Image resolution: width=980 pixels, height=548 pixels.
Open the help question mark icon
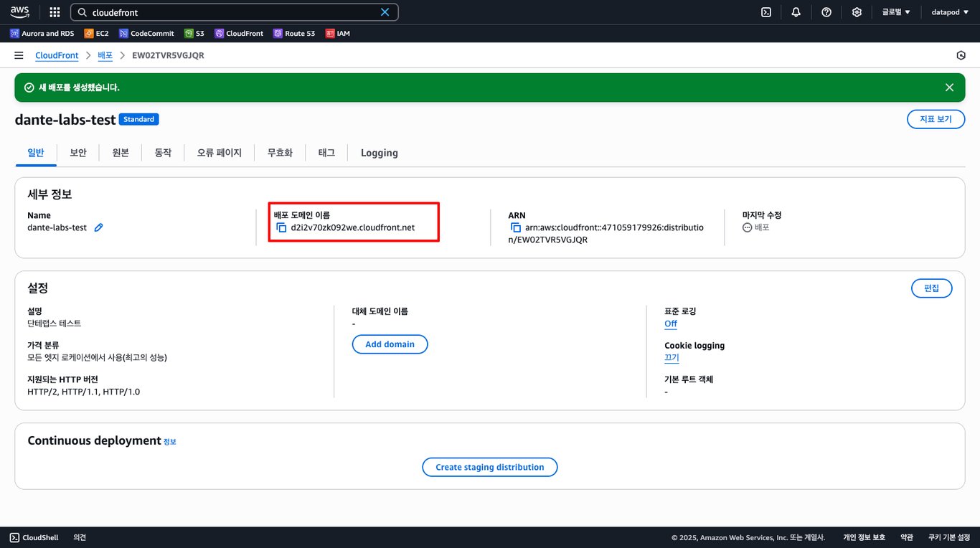coord(826,12)
